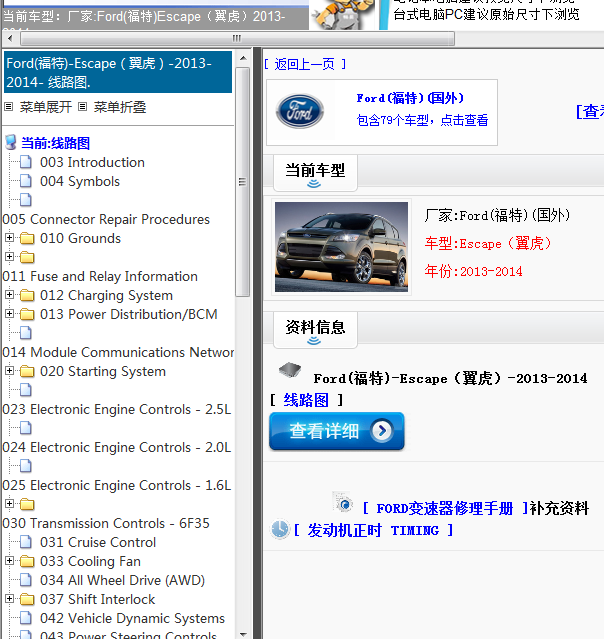Expand the 033 Cooling Fan node

9,561
